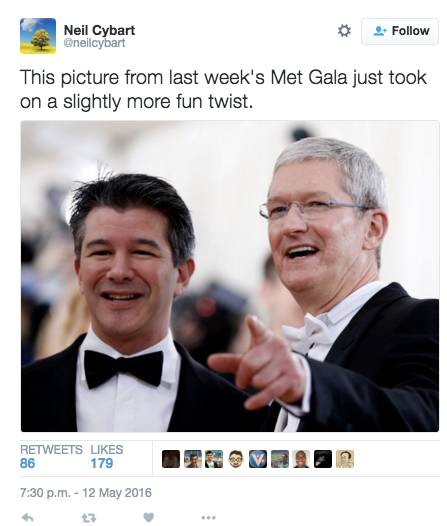This screenshot has width=447, height=526.
Task: Open Neil Cybart's tree profile avatar
Action: [38, 36]
